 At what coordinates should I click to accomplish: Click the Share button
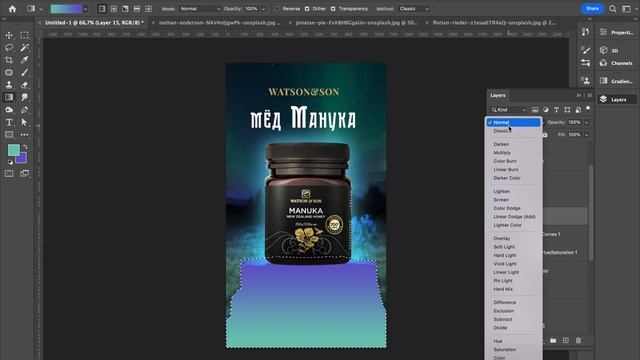592,9
